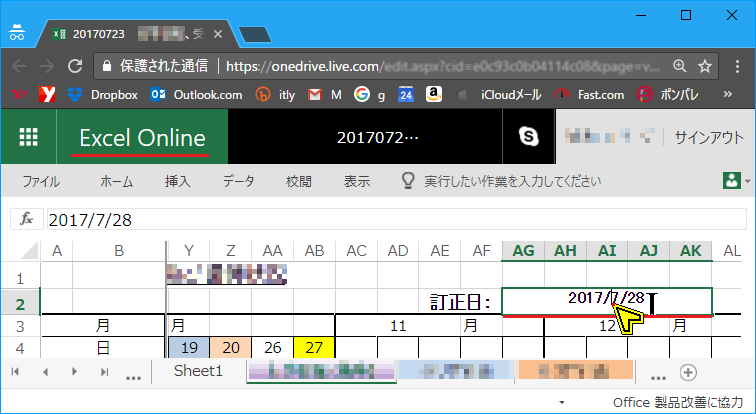This screenshot has width=756, height=414.
Task: Show more bookmarks with the chevron
Action: (x=728, y=94)
